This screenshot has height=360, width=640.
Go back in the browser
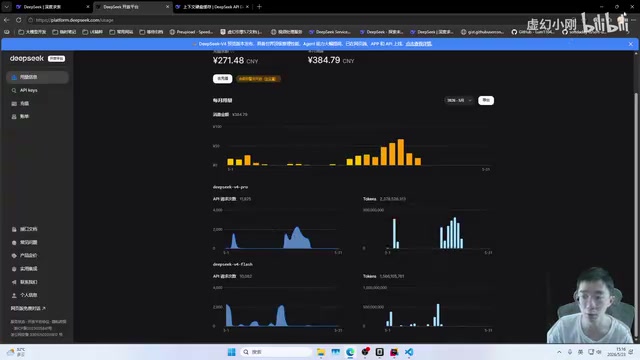[7, 20]
